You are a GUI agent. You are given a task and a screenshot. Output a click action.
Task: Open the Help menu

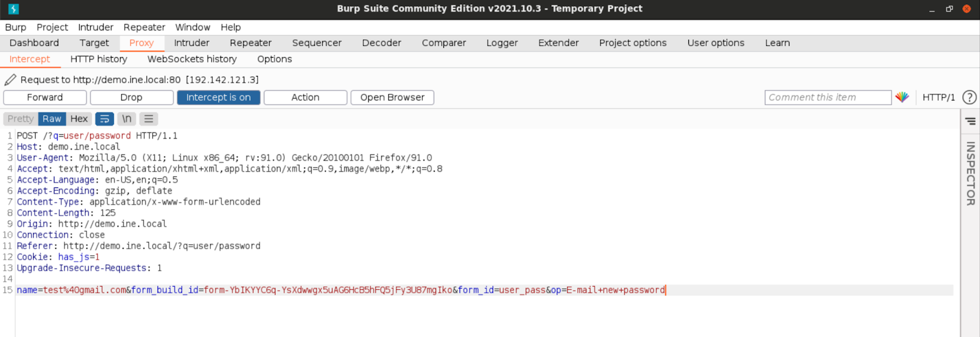point(231,27)
